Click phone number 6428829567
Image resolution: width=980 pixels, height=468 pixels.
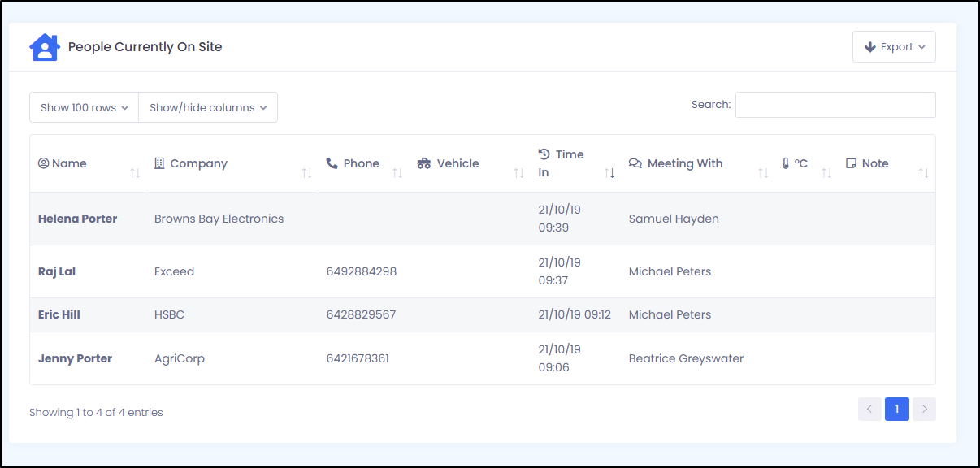[x=361, y=314]
